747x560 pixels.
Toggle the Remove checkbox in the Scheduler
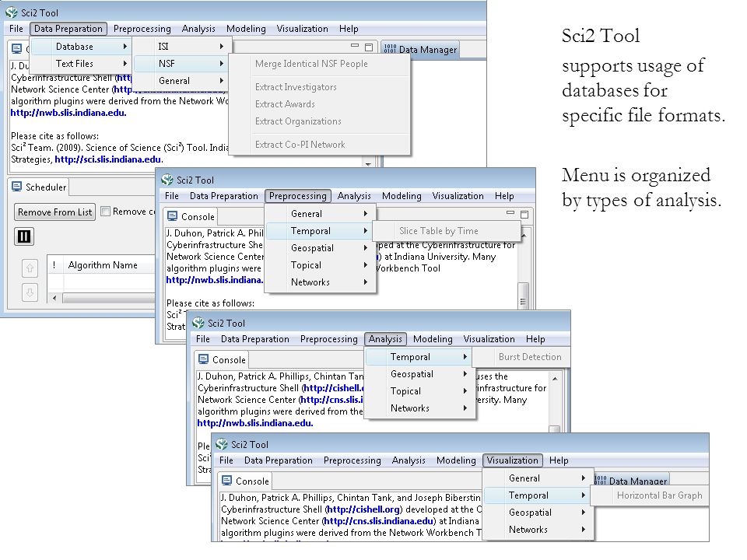point(106,211)
